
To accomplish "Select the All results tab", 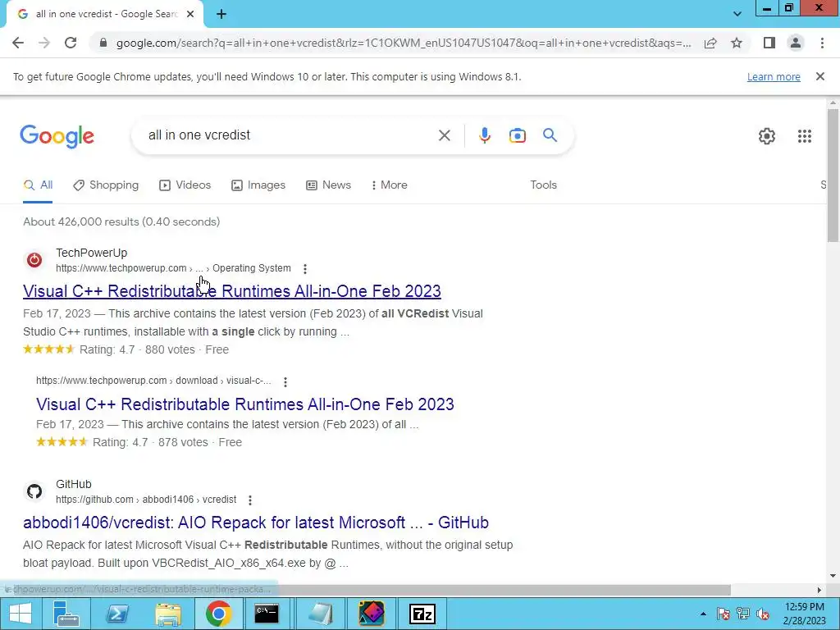I will tap(38, 185).
